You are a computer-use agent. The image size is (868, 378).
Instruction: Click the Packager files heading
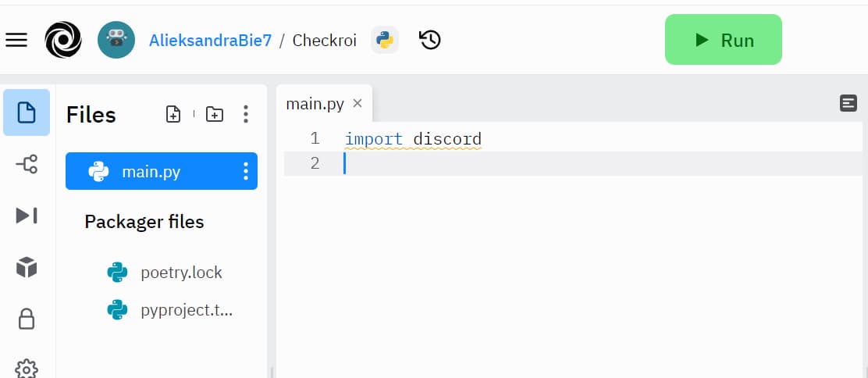click(144, 223)
